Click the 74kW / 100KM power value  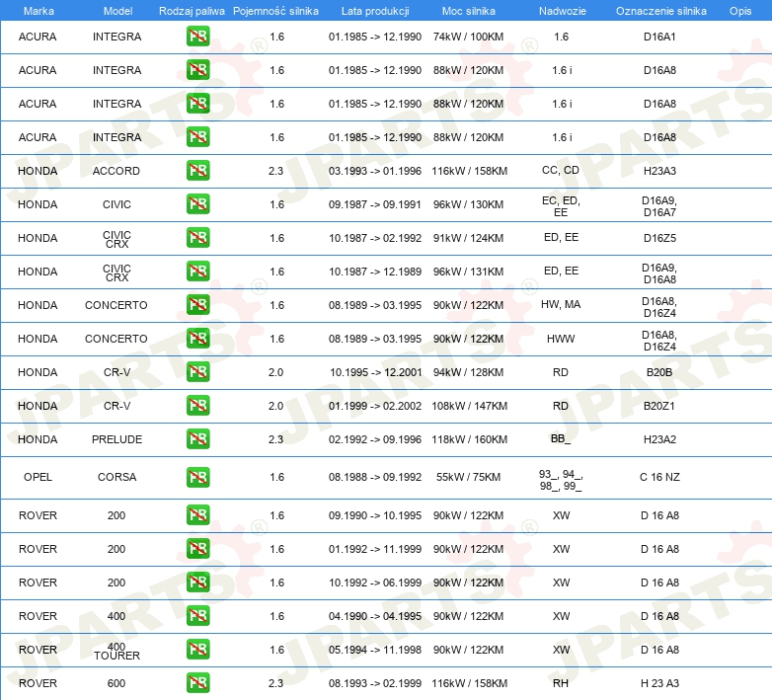pyautogui.click(x=468, y=37)
